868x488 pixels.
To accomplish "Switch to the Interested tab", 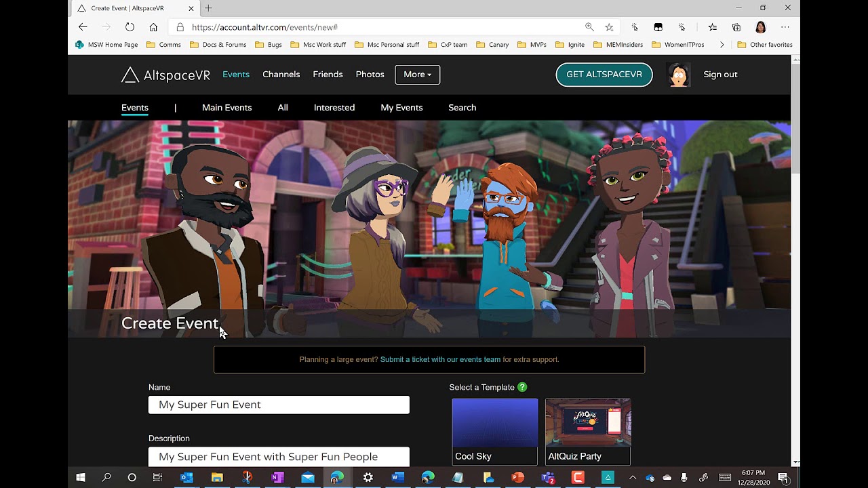I will 334,108.
